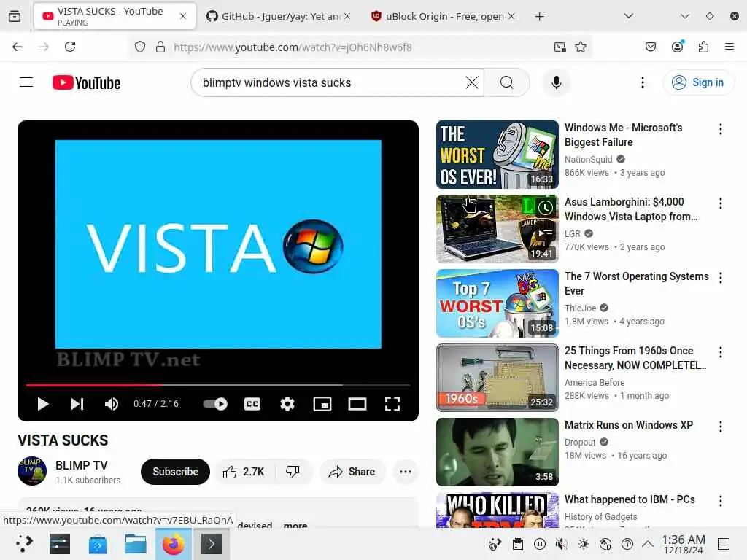Image resolution: width=747 pixels, height=560 pixels.
Task: Toggle theater mode
Action: [x=357, y=404]
